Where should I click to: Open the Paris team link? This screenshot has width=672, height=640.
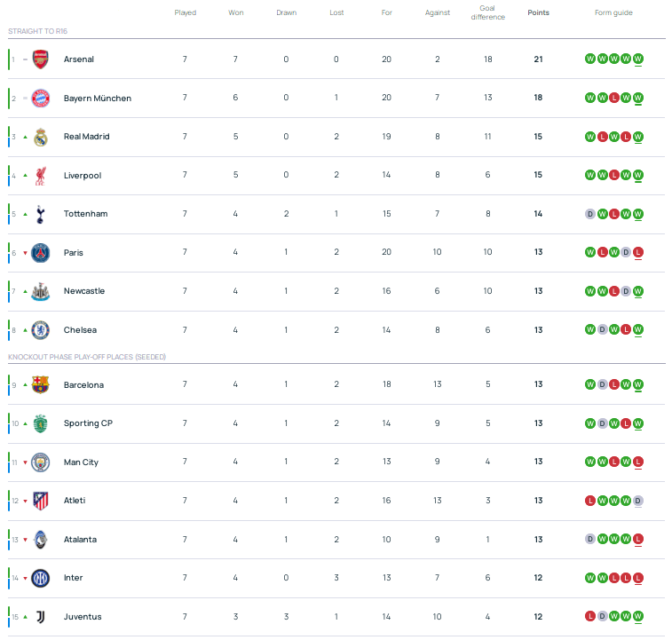75,253
